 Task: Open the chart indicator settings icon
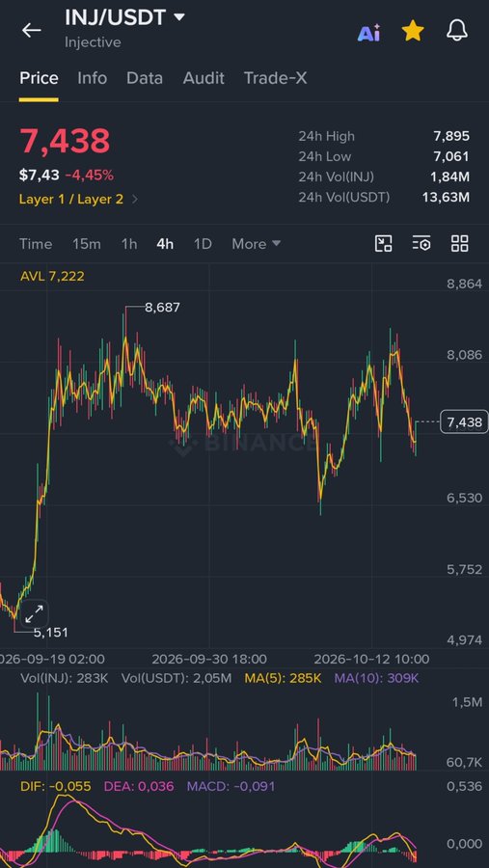[421, 244]
